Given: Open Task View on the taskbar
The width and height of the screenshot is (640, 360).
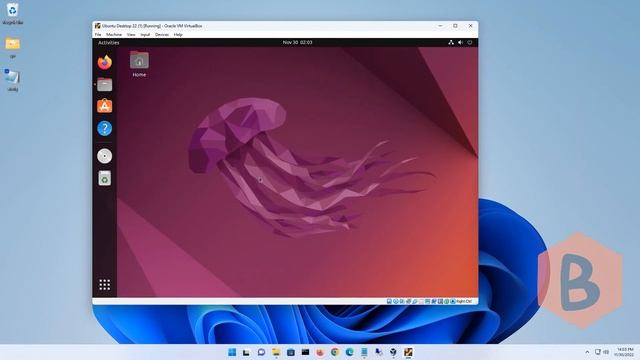Looking at the screenshot, I should click(x=246, y=352).
